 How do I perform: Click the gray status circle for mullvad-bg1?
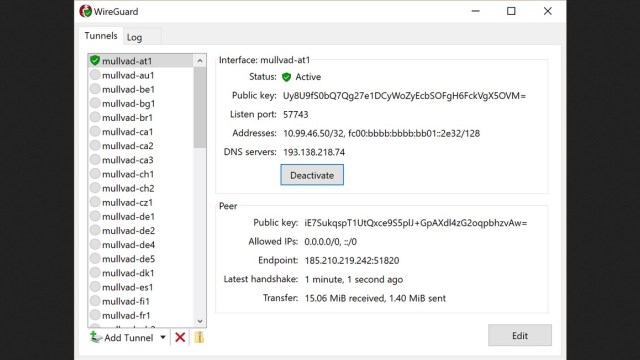coord(95,103)
